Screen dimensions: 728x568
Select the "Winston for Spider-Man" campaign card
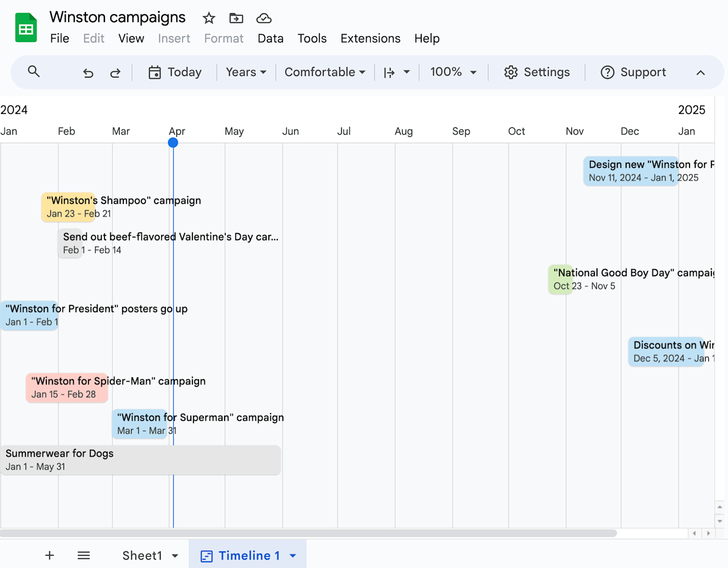67,388
